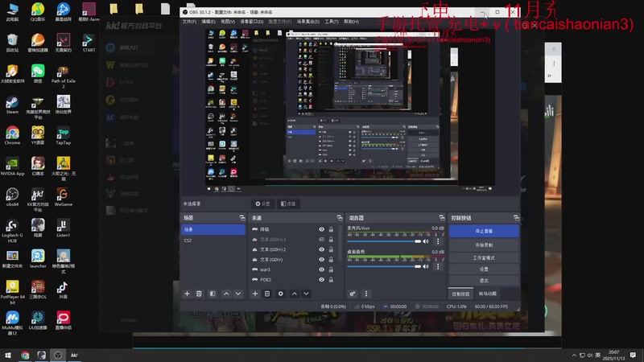Open advanced audio properties gear in mixer
Image resolution: width=644 pixels, height=362 pixels.
[353, 294]
